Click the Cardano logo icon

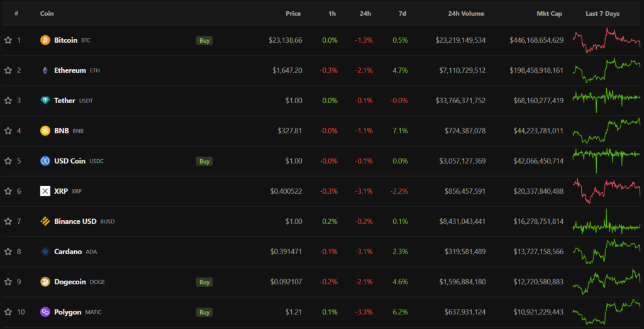[45, 252]
